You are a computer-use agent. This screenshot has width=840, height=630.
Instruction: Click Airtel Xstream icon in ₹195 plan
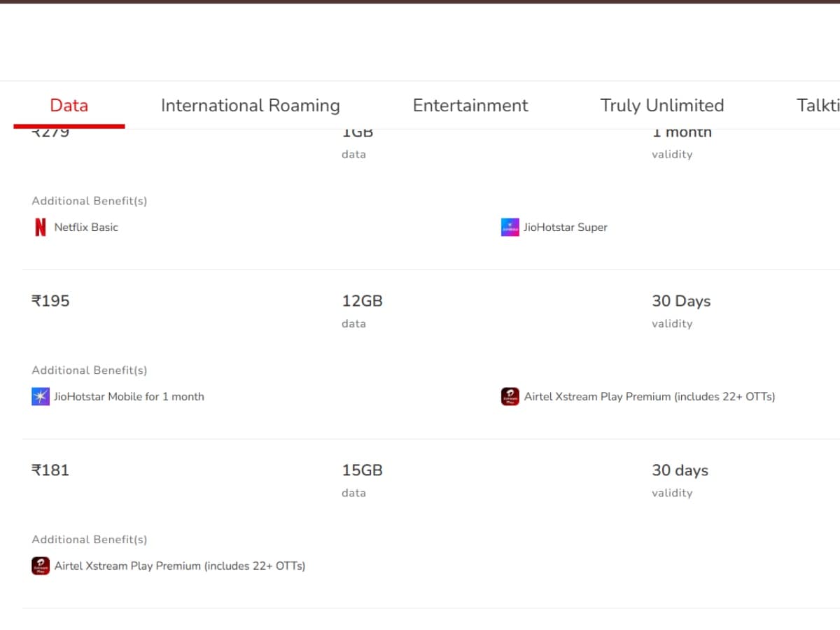point(510,397)
